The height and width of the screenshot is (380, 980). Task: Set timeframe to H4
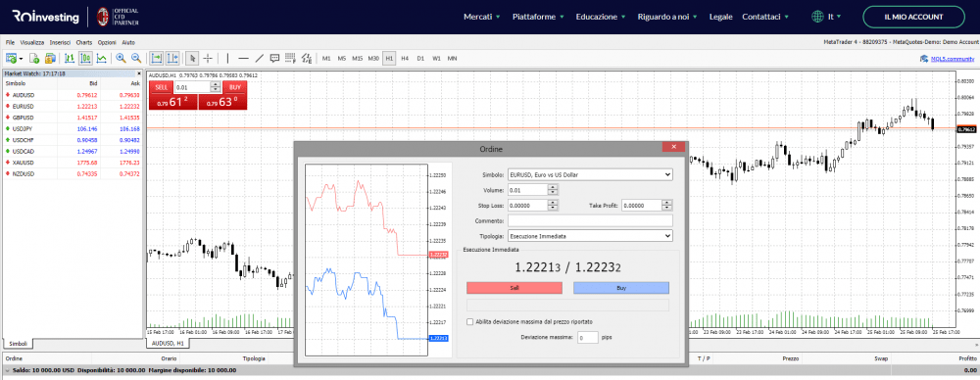click(405, 58)
